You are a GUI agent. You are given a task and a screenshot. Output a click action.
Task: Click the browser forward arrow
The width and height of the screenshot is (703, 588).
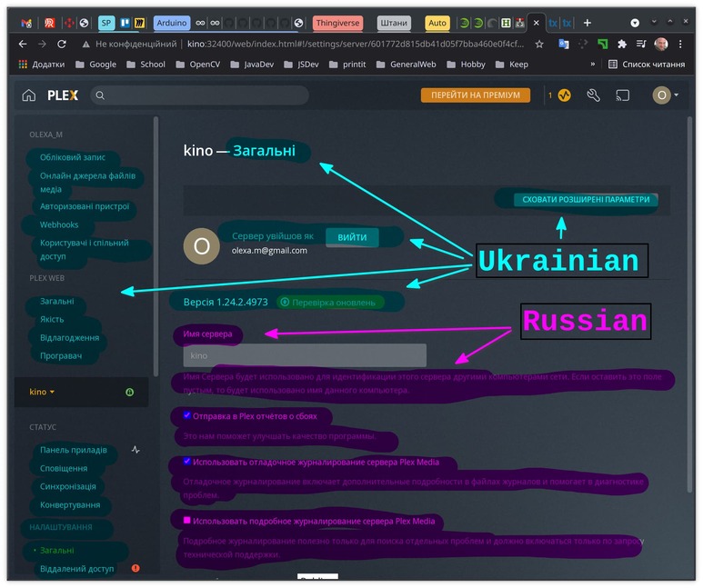pyautogui.click(x=42, y=44)
